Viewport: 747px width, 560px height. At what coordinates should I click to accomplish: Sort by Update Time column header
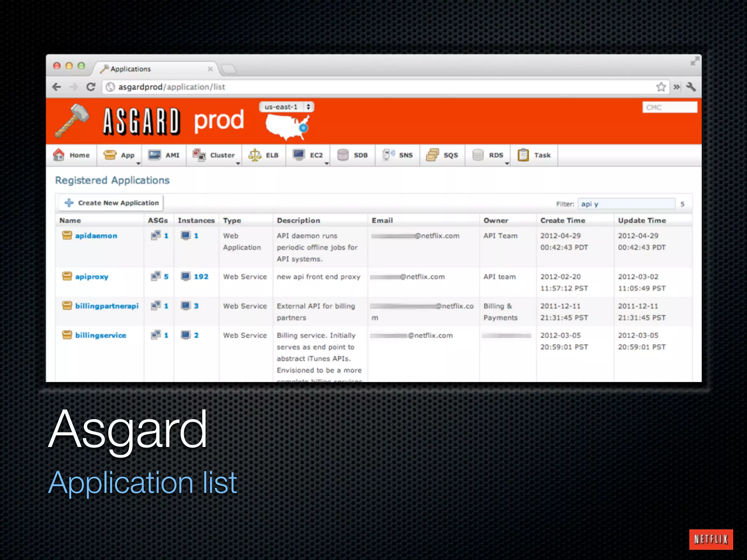point(642,220)
